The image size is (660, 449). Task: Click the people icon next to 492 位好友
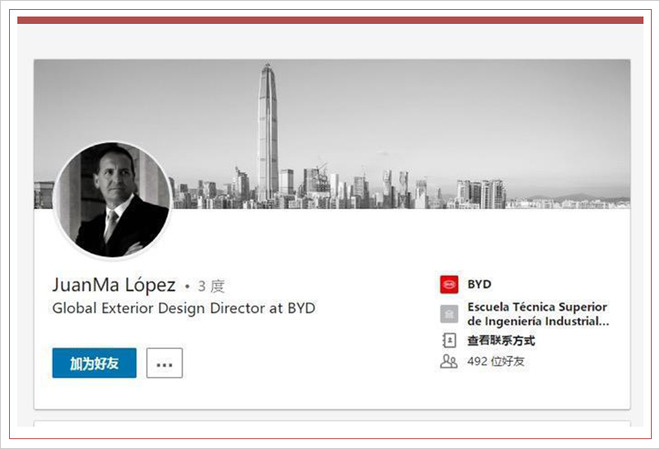coord(449,361)
